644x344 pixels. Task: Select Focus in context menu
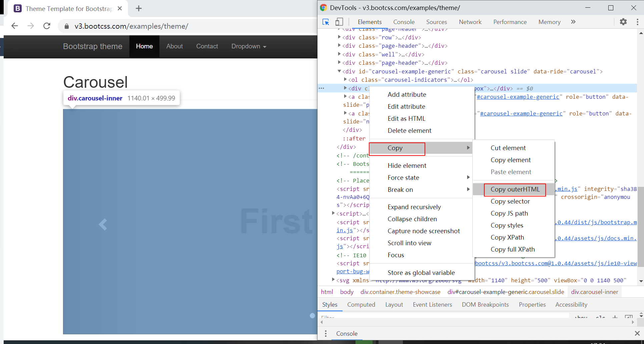[x=422, y=255]
